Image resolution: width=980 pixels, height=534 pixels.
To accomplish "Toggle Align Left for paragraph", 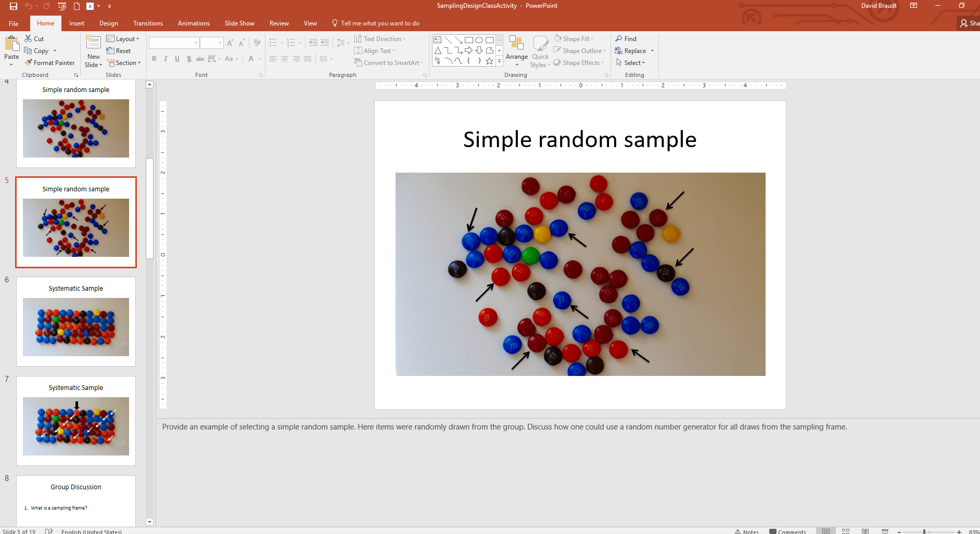I will click(273, 59).
